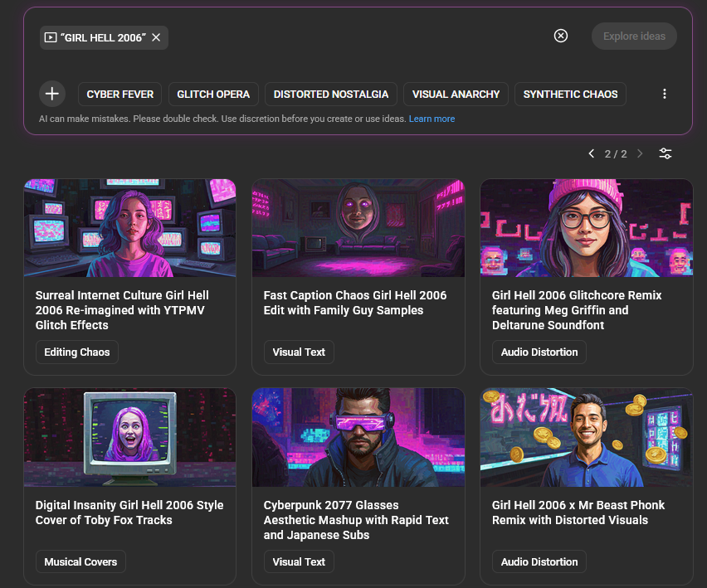Open title "Surreal Internet Culture Girl Hell 2006"

point(122,310)
